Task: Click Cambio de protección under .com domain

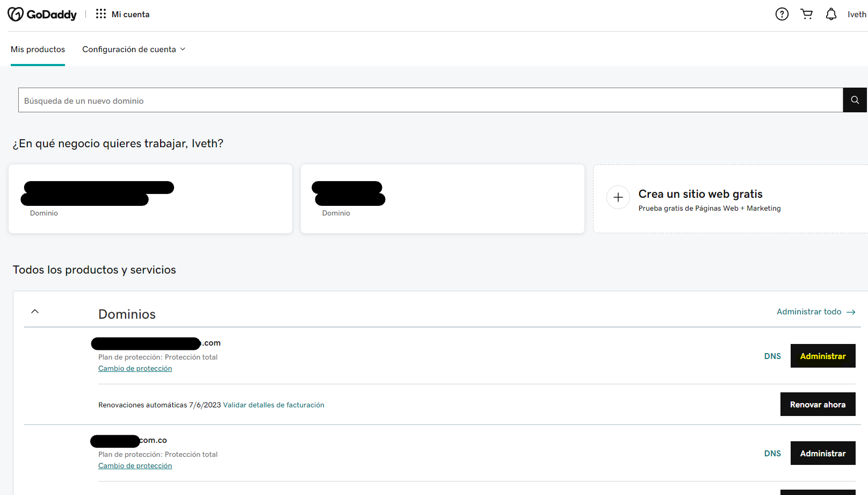Action: tap(135, 369)
